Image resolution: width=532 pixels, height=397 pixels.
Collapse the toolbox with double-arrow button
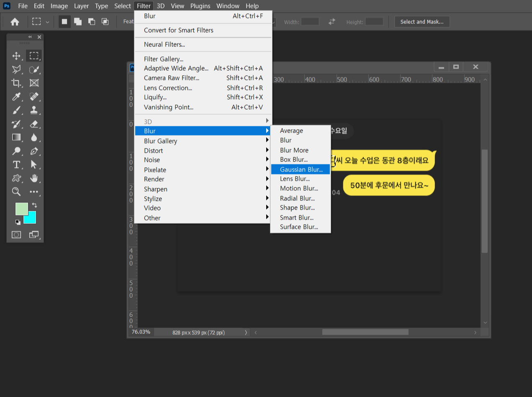pyautogui.click(x=30, y=37)
